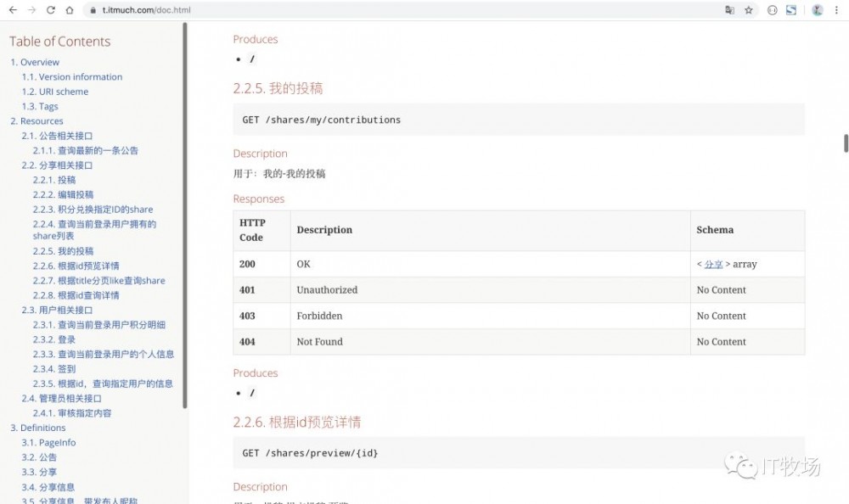Go to 3.3. 分享 definition
Screen dimensions: 849x504
39,472
